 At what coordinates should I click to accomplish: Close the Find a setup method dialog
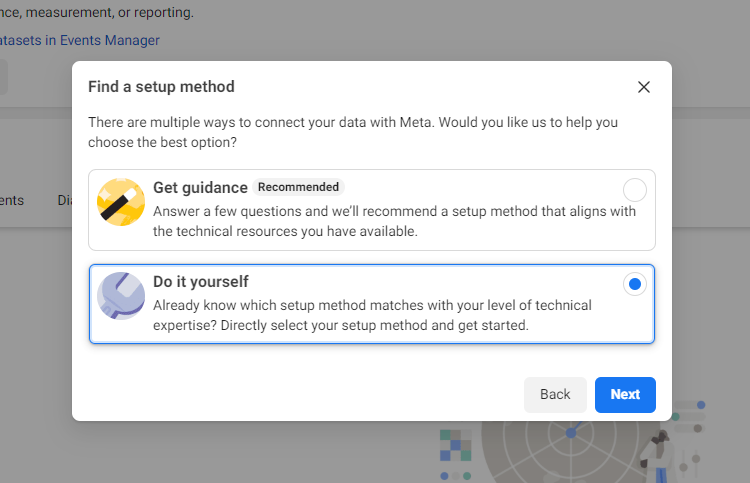[644, 87]
